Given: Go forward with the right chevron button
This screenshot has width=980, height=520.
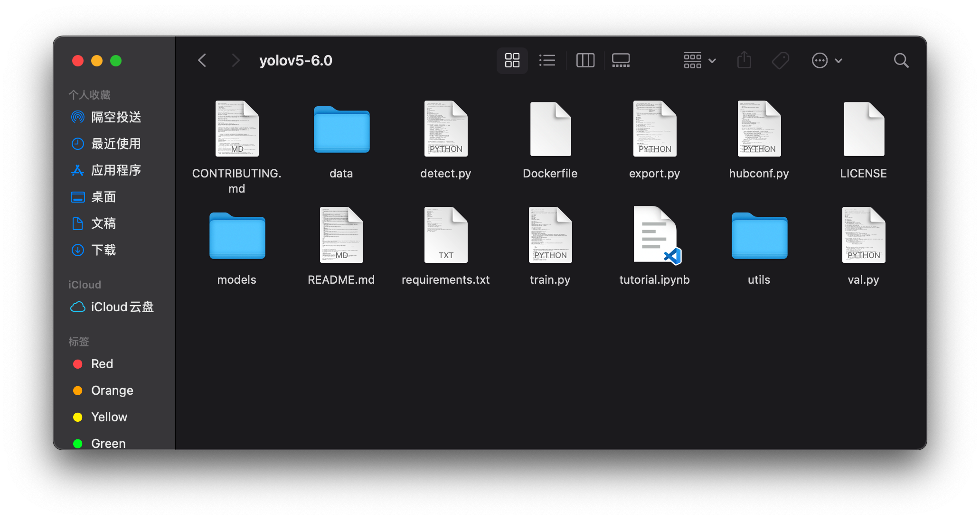Looking at the screenshot, I should (236, 60).
